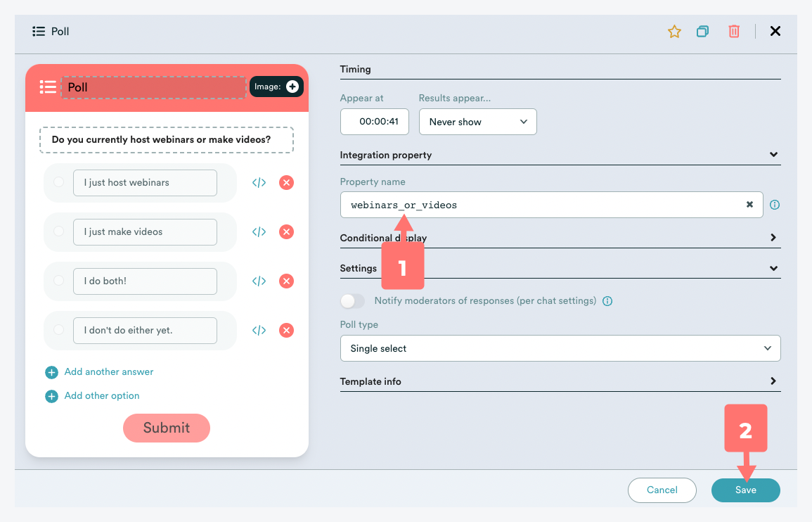Toggle Notify moderators of responses switch
This screenshot has height=522, width=812.
[352, 301]
